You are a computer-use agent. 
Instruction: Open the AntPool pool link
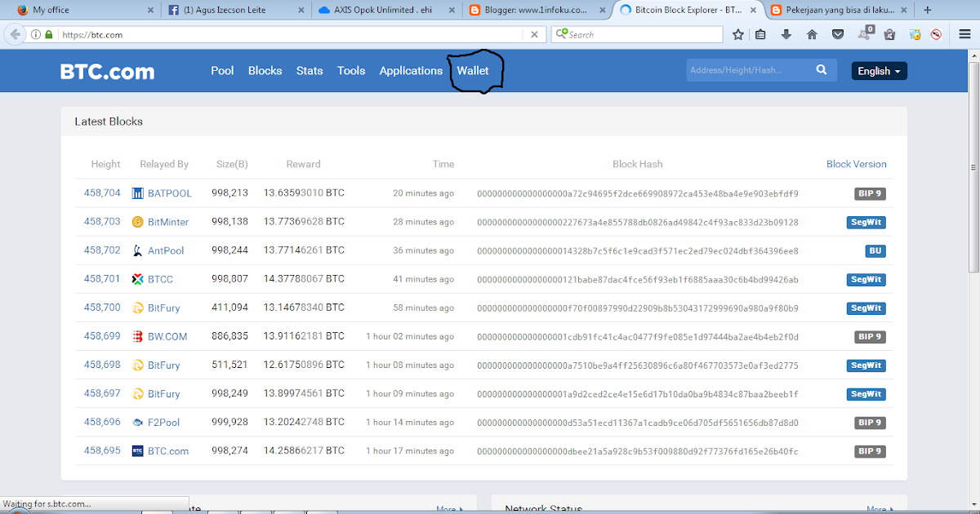[166, 250]
